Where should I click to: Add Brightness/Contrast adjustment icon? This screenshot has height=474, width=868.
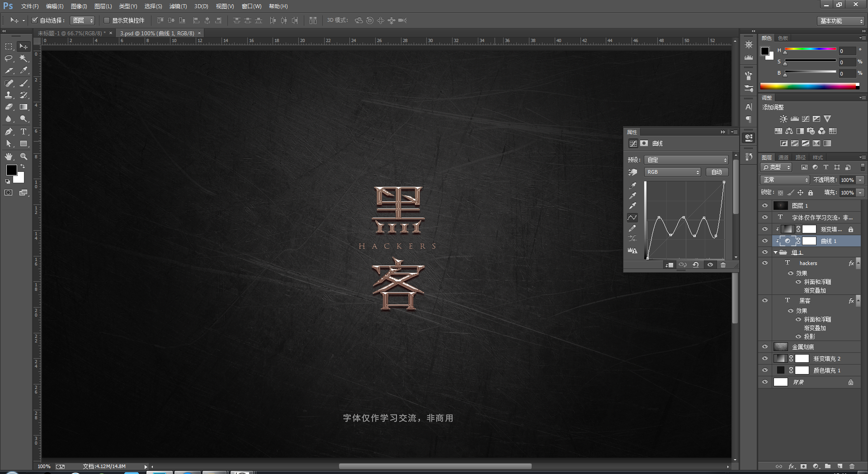click(x=783, y=119)
